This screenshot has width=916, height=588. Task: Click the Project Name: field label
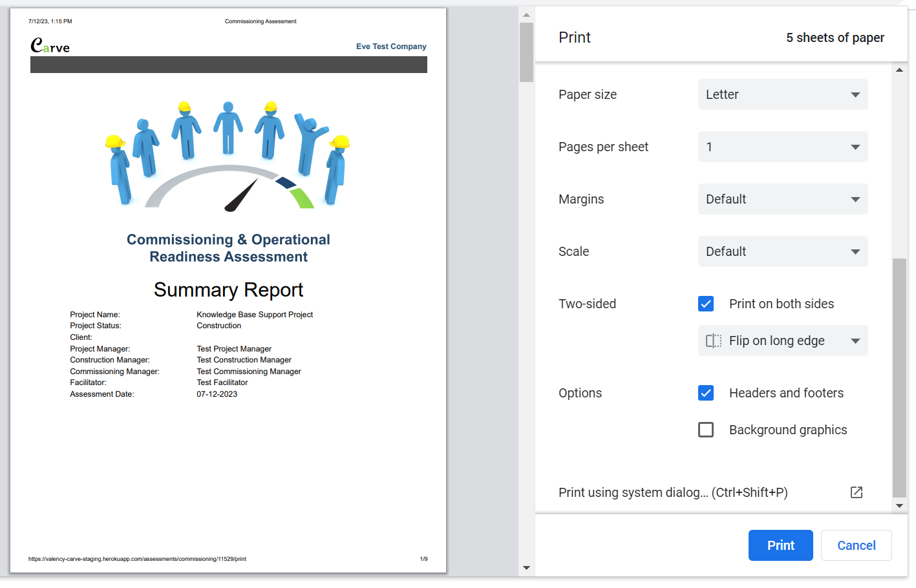point(94,315)
